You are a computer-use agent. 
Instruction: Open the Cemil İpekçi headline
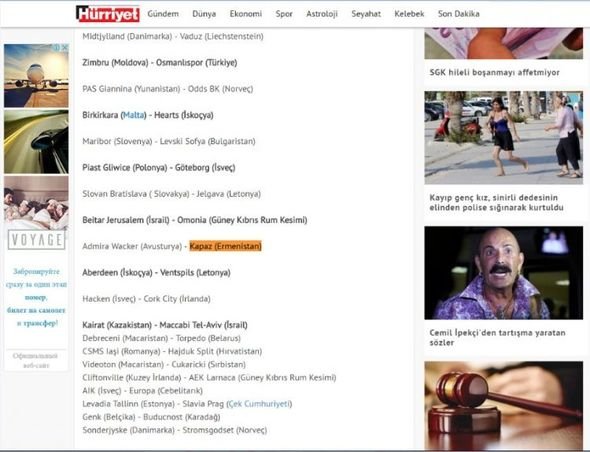[x=497, y=338]
